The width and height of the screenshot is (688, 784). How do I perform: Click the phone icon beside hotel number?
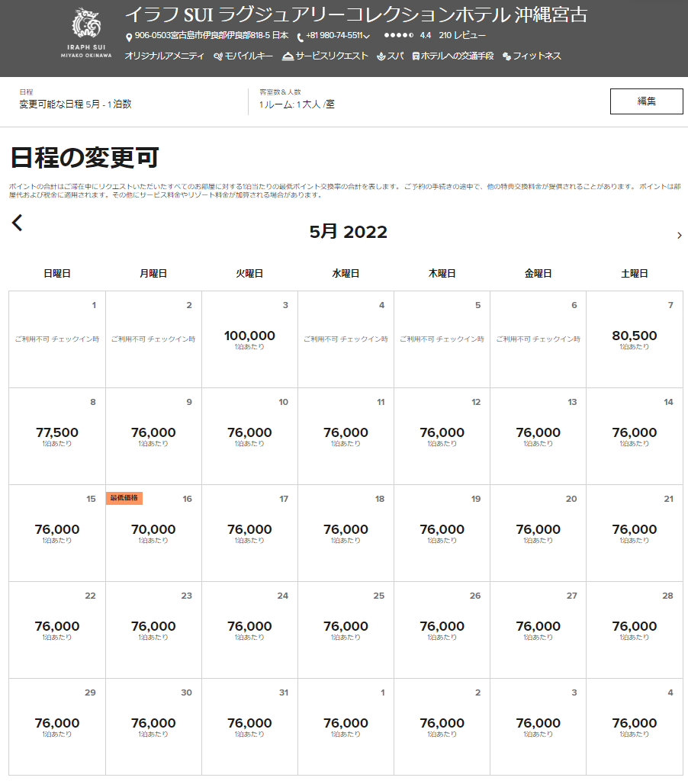click(300, 37)
